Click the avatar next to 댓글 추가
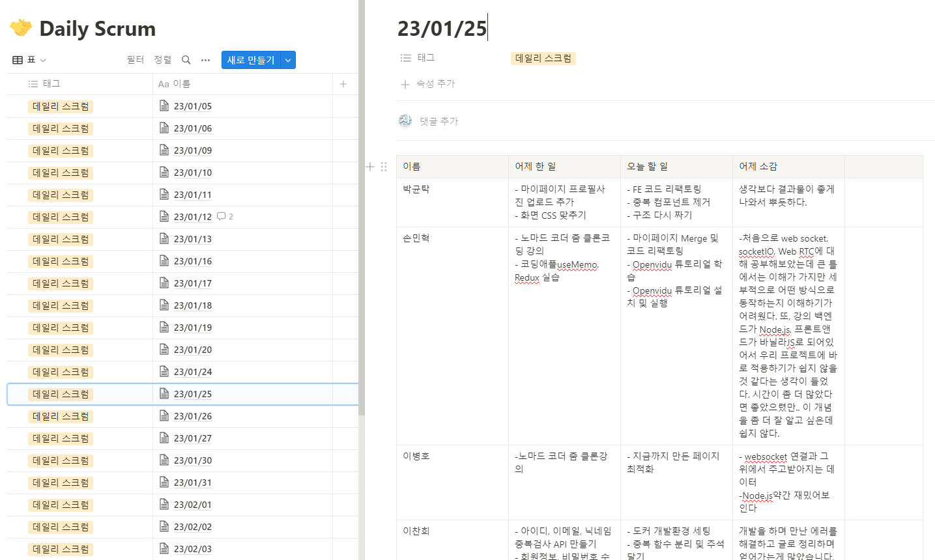 [405, 120]
